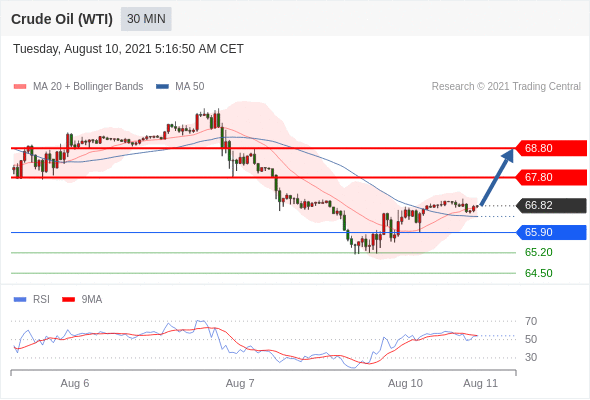Image resolution: width=590 pixels, height=400 pixels.
Task: Click the blue upward forecast arrow
Action: click(x=497, y=177)
